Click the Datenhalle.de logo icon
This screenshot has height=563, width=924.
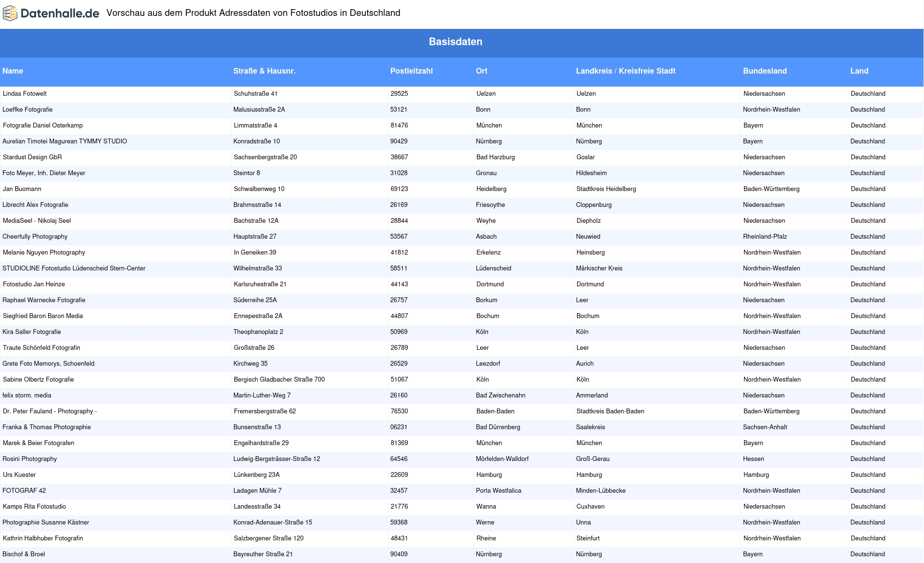pyautogui.click(x=10, y=13)
